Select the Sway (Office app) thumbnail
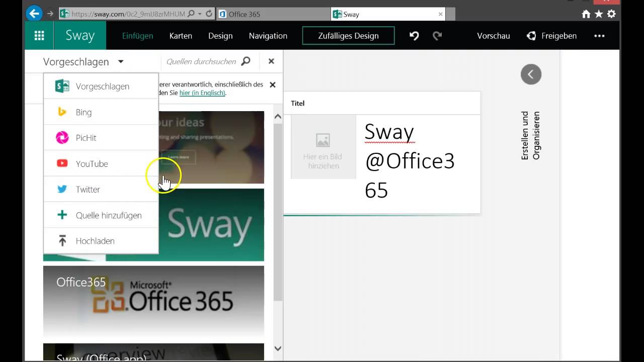This screenshot has height=362, width=644. (x=153, y=351)
